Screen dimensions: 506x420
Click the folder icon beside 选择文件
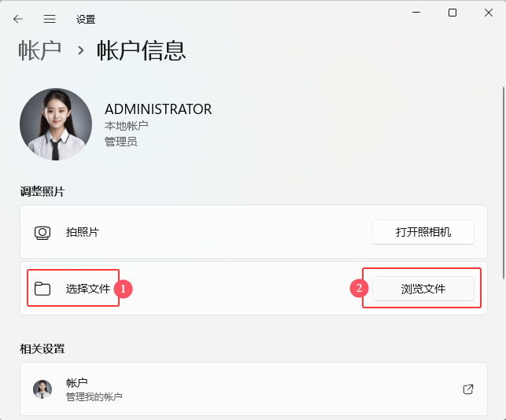click(x=42, y=289)
